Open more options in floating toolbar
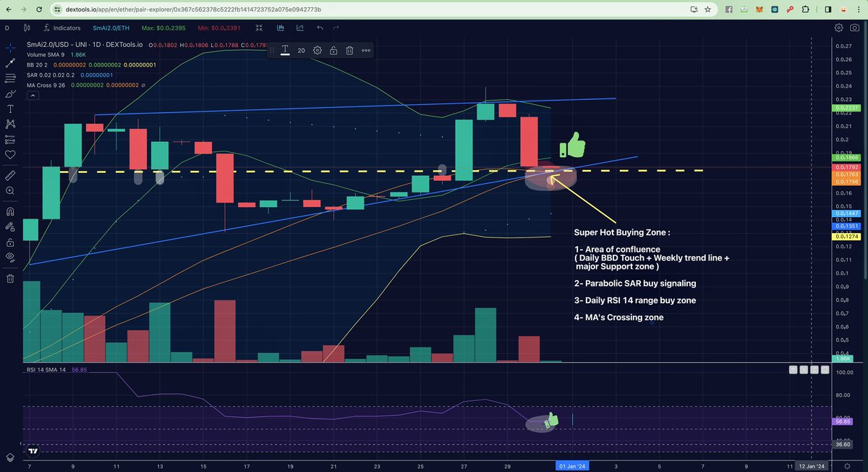868x472 pixels. click(366, 51)
